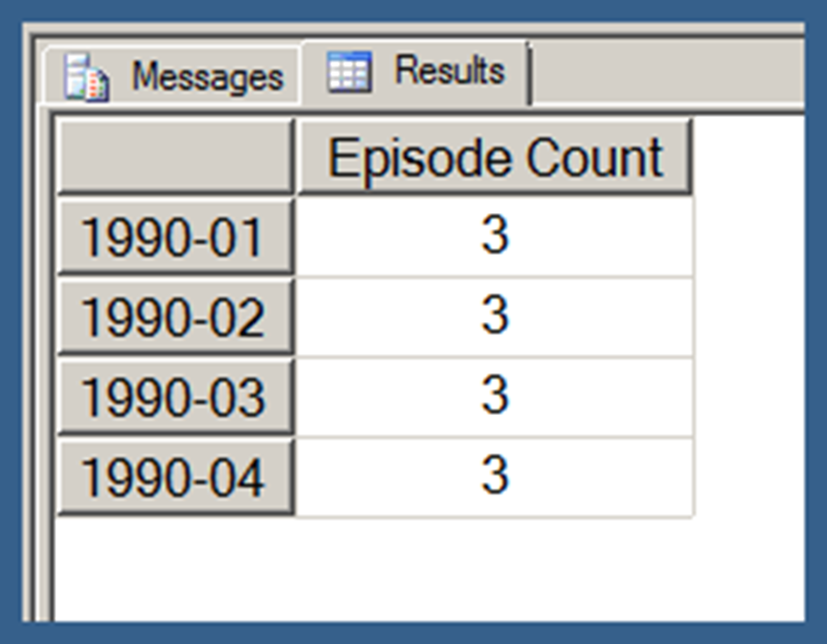Select the Results tab label
Image resolution: width=827 pixels, height=644 pixels.
450,70
